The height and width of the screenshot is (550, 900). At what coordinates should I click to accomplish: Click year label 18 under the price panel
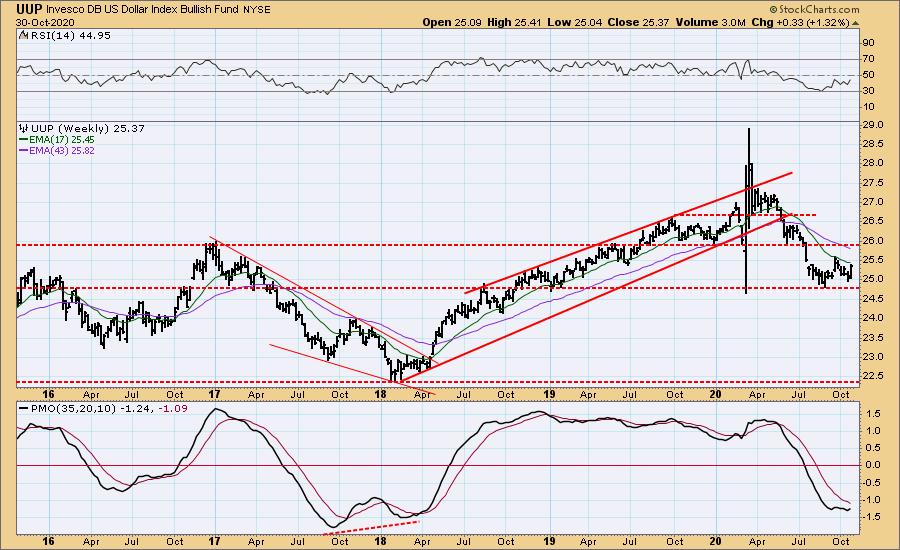[380, 394]
